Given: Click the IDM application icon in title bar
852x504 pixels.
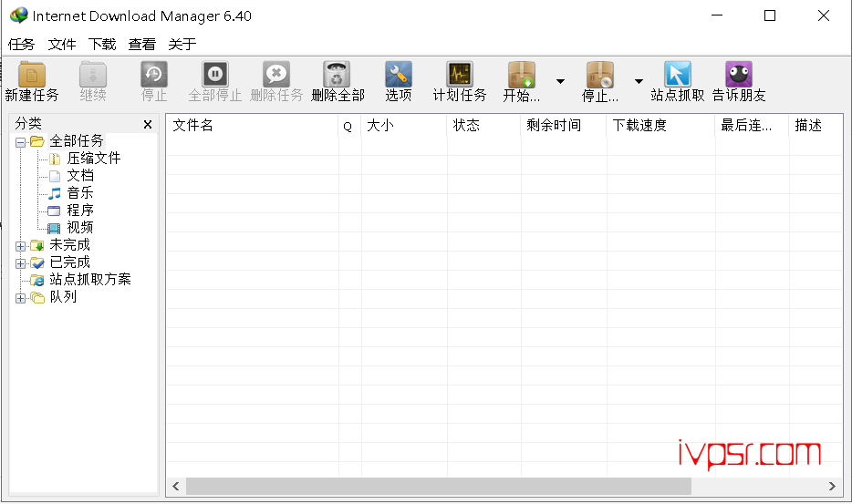Looking at the screenshot, I should point(19,15).
